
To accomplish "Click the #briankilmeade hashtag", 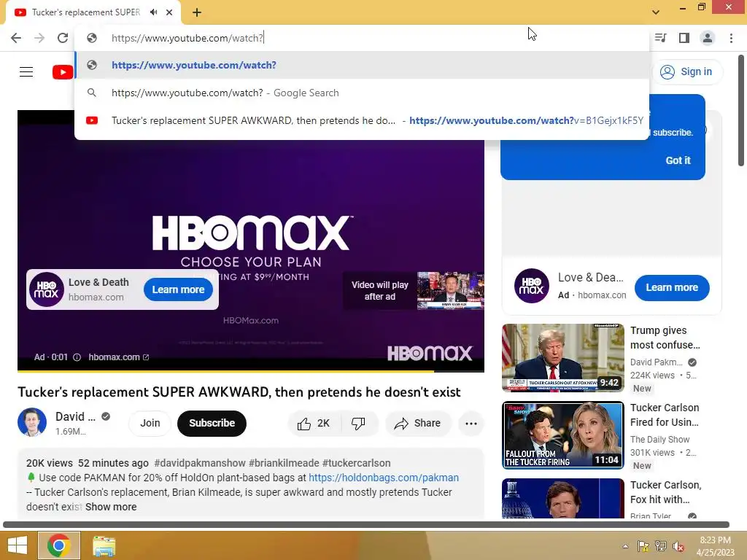I will 284,463.
